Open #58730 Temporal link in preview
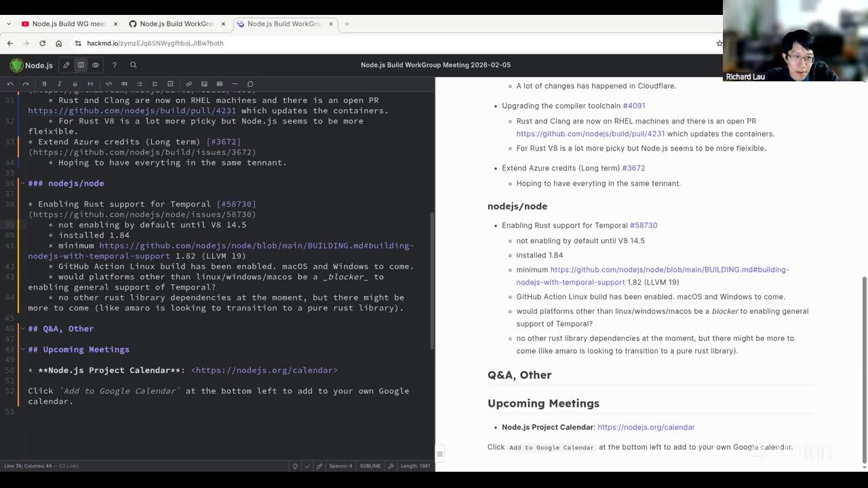Screen dimensions: 868x488 644,226
